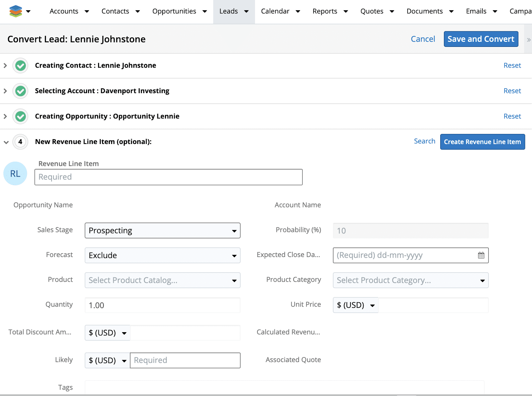The width and height of the screenshot is (532, 396).
Task: Open Likely currency dropdown
Action: click(107, 360)
